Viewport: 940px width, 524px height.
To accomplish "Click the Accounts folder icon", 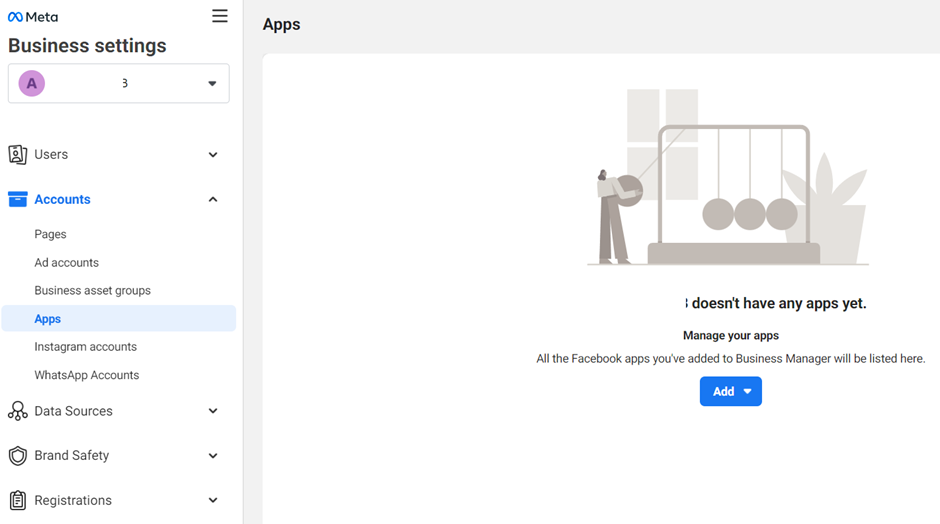I will click(x=17, y=199).
